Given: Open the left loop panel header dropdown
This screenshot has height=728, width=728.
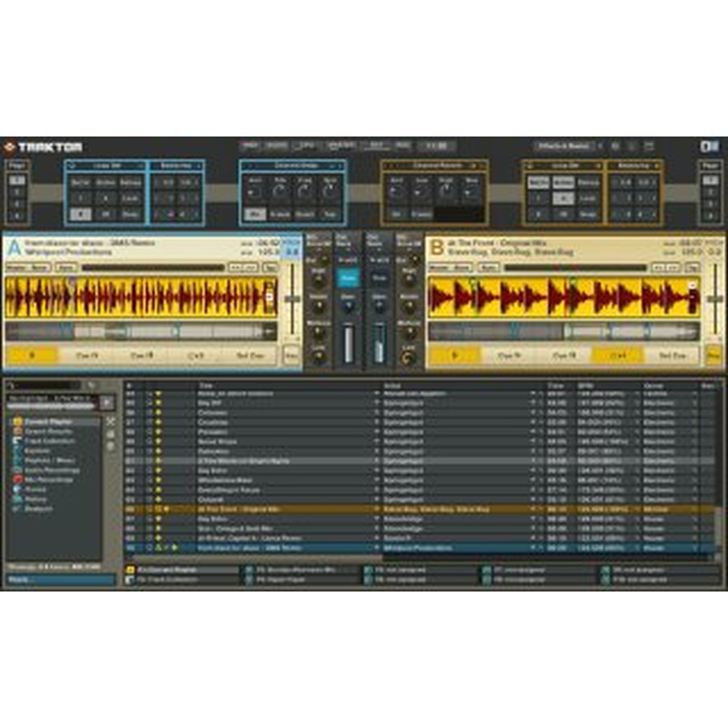Looking at the screenshot, I should click(141, 166).
